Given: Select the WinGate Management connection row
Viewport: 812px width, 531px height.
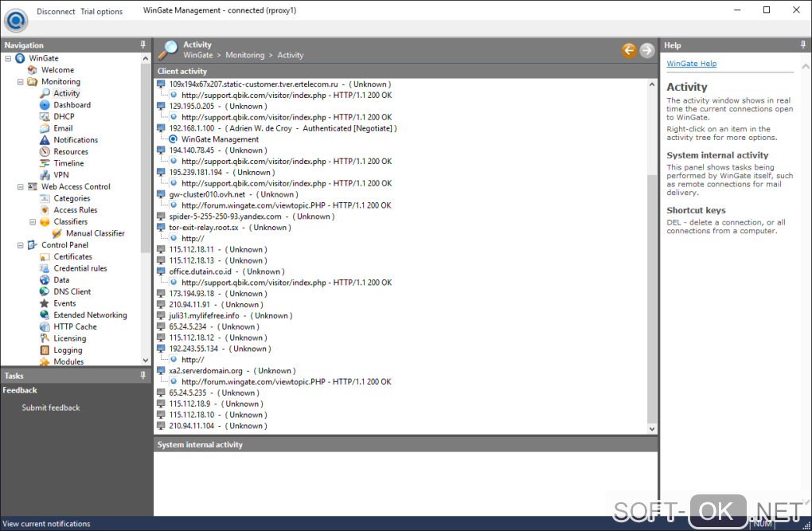Looking at the screenshot, I should click(220, 139).
